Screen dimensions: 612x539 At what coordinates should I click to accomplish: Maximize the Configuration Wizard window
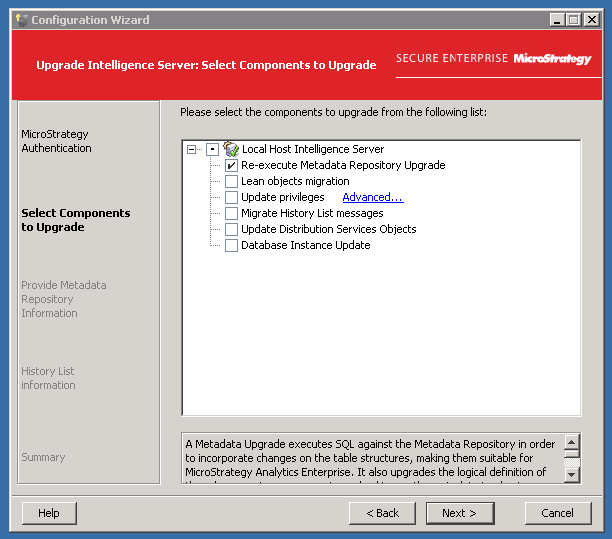[x=574, y=20]
